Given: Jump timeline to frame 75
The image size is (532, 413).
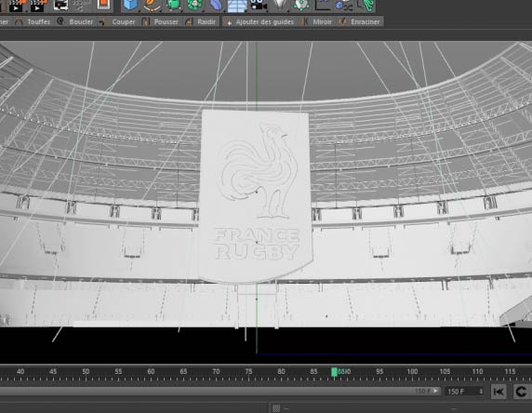Looking at the screenshot, I should [x=248, y=371].
